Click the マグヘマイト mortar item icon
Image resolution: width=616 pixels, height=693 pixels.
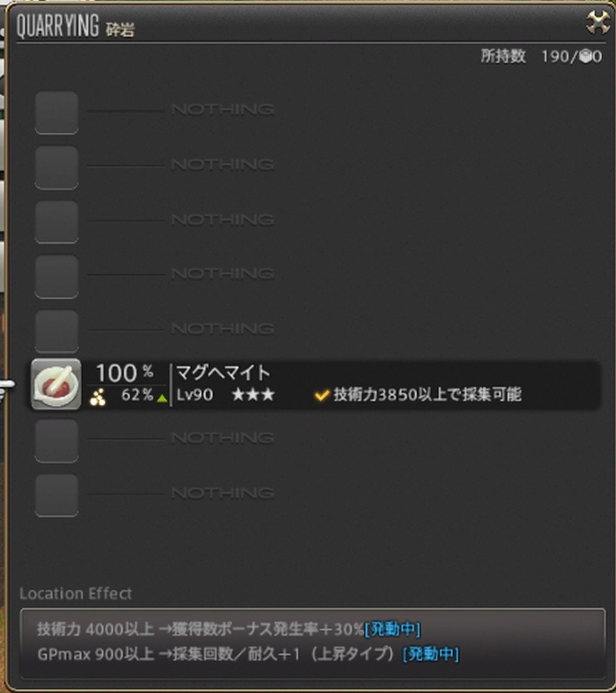pyautogui.click(x=56, y=384)
